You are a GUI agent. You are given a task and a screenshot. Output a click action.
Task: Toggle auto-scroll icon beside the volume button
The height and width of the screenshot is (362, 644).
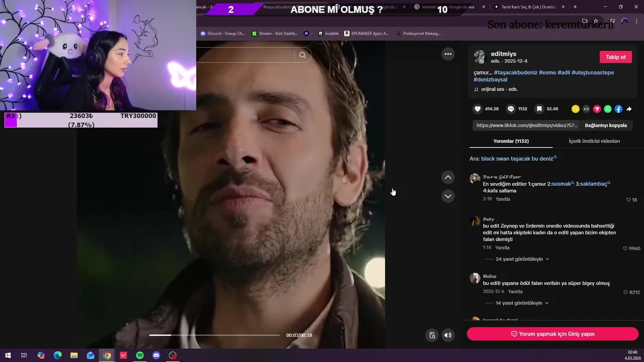point(432,335)
